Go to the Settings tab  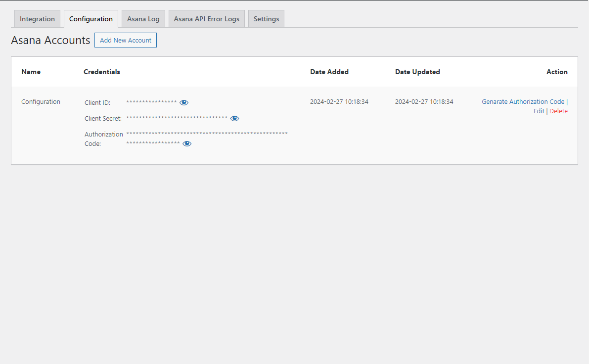(x=267, y=19)
